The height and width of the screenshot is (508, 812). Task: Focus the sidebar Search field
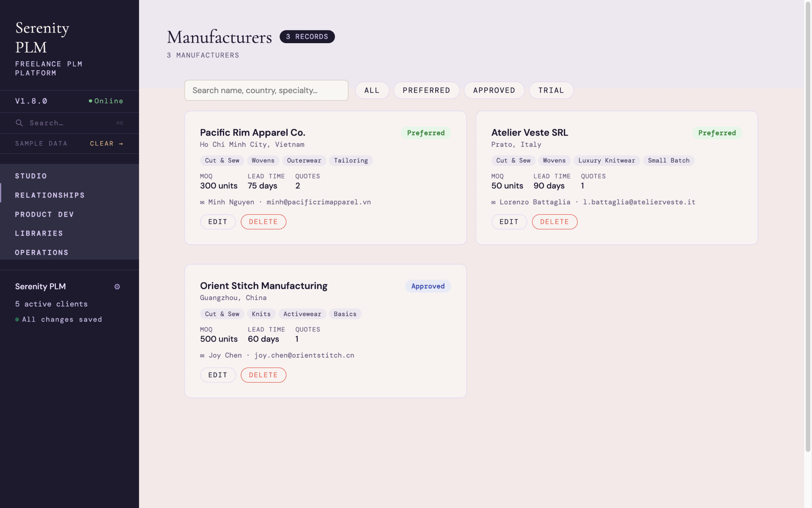pos(70,123)
